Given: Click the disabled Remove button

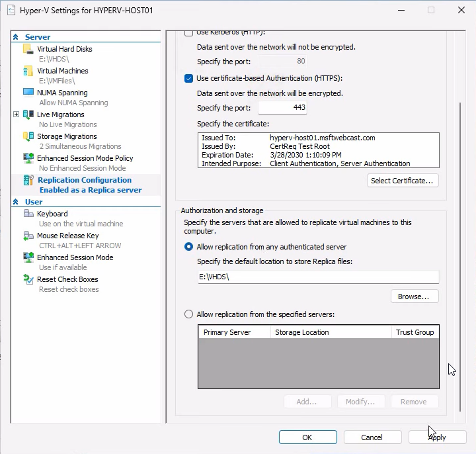Looking at the screenshot, I should (415, 402).
